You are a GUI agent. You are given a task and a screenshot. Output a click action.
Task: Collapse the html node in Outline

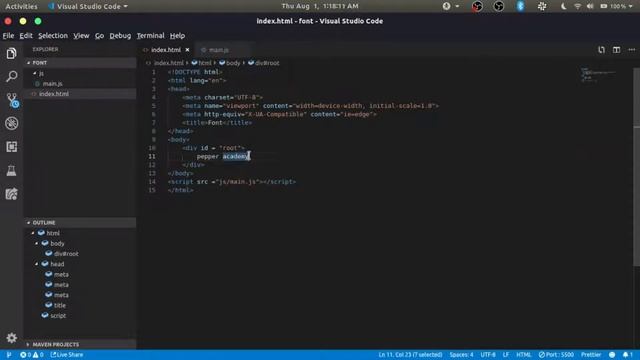click(33, 233)
